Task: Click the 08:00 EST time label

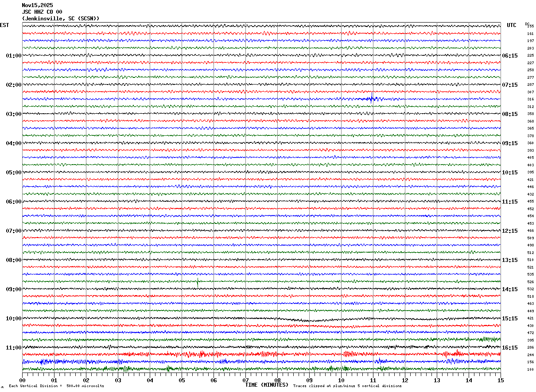Action: pyautogui.click(x=13, y=260)
